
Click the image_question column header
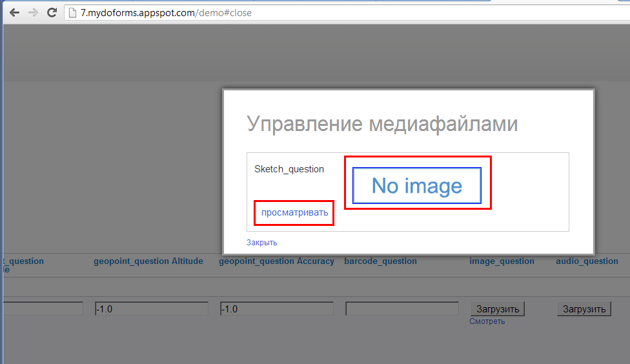pyautogui.click(x=502, y=261)
